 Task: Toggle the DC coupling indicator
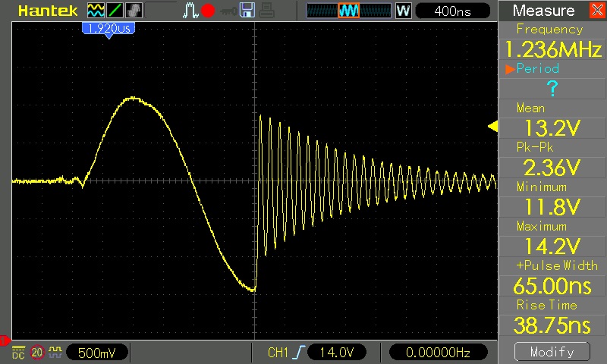tap(17, 353)
